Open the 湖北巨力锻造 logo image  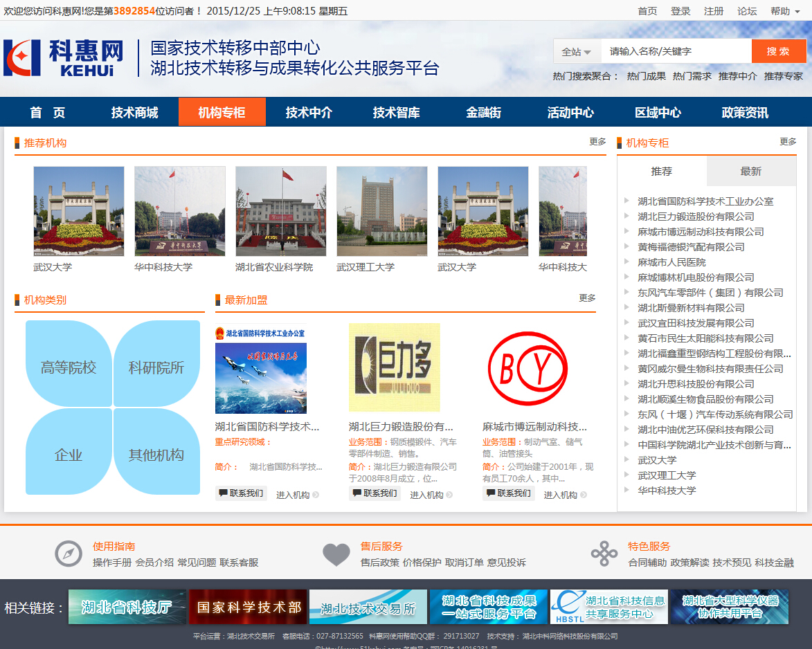[x=395, y=367]
